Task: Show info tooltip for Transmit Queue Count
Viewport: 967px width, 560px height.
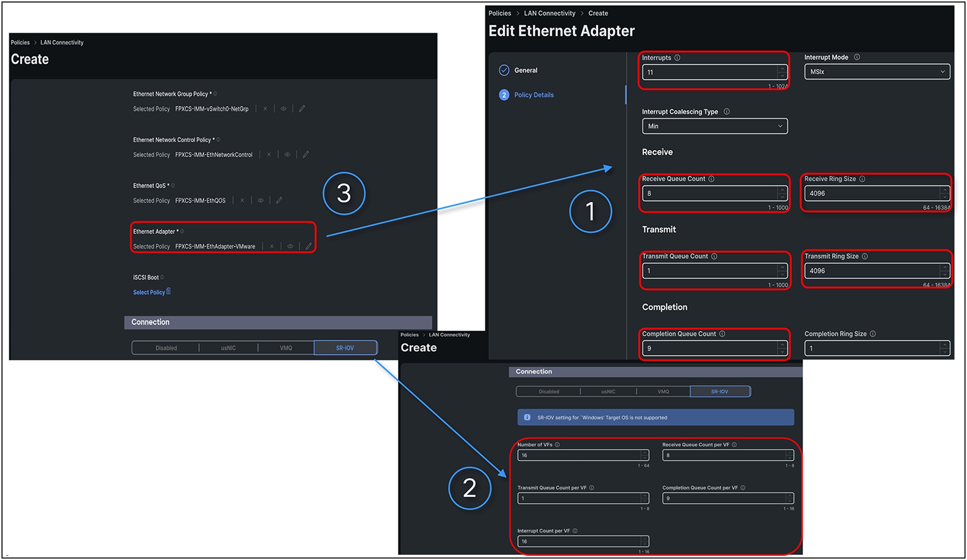Action: click(714, 256)
